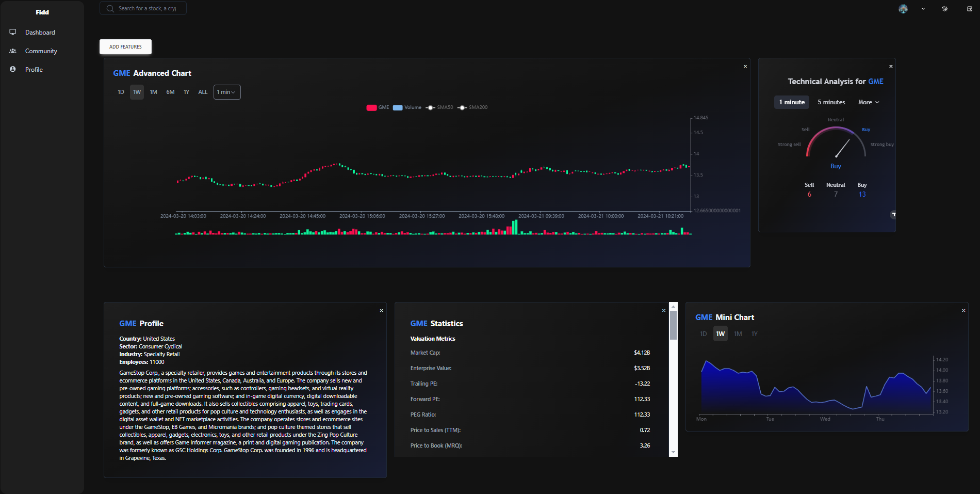Click the Statistics scrollbar up arrow

tap(673, 307)
